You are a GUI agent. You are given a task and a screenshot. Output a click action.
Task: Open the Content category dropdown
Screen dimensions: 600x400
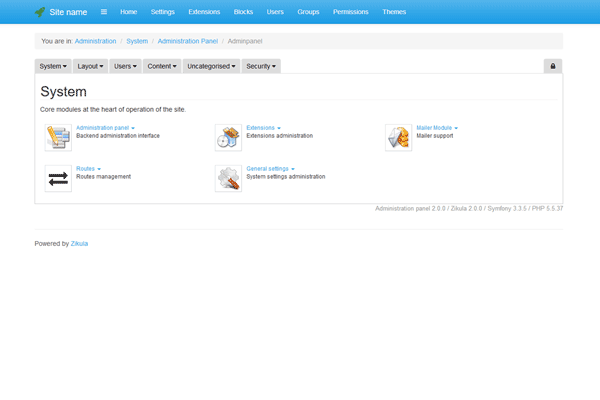(x=161, y=66)
